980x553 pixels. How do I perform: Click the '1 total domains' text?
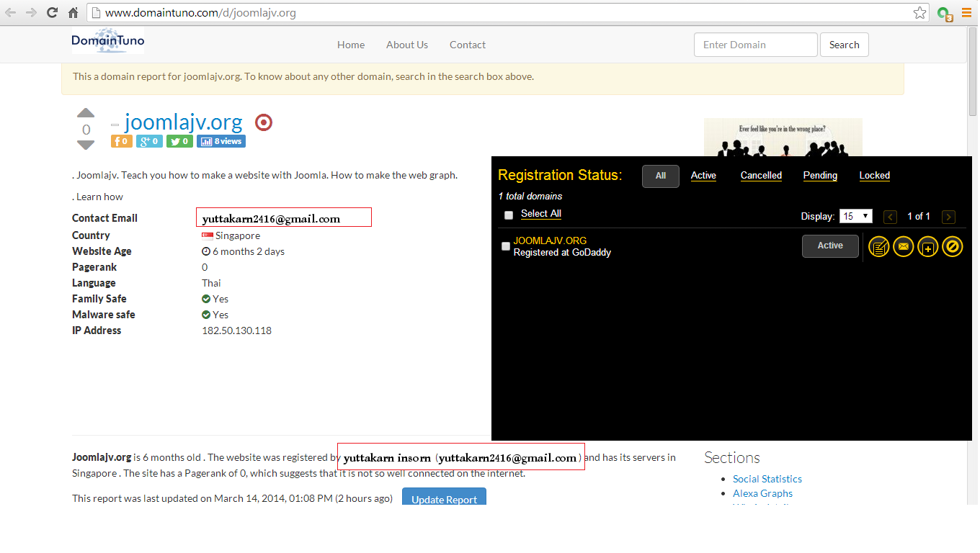[530, 196]
